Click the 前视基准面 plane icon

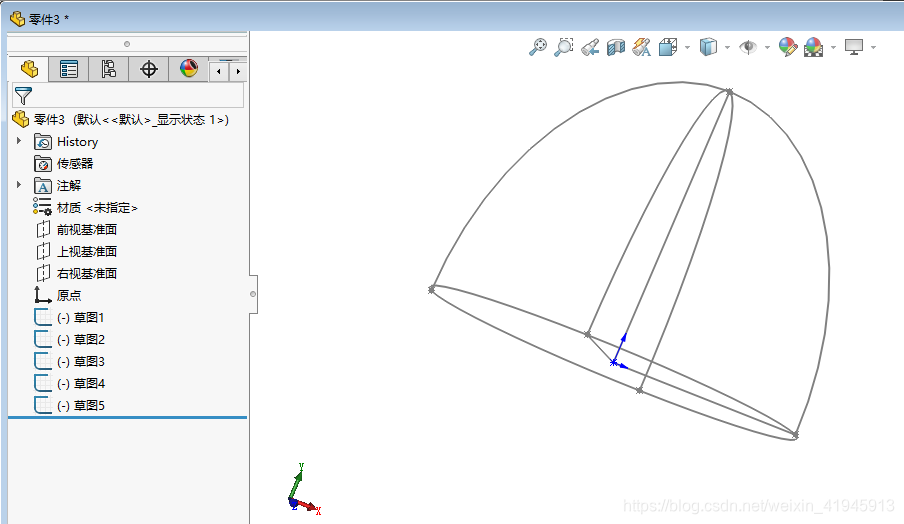[43, 229]
